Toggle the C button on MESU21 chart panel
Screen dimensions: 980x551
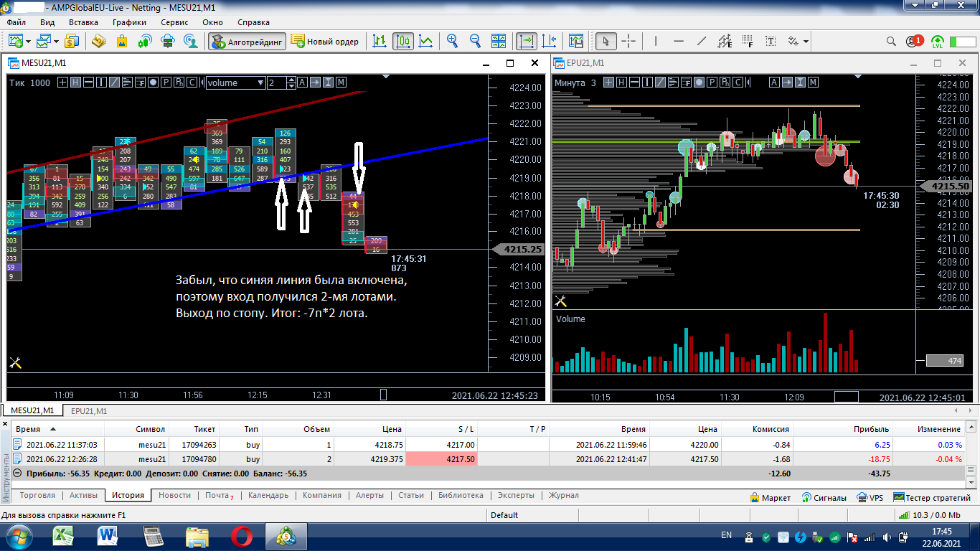point(192,83)
